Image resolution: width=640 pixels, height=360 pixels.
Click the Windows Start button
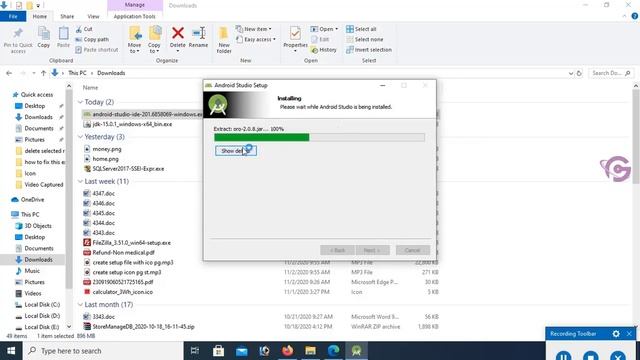pyautogui.click(x=11, y=351)
